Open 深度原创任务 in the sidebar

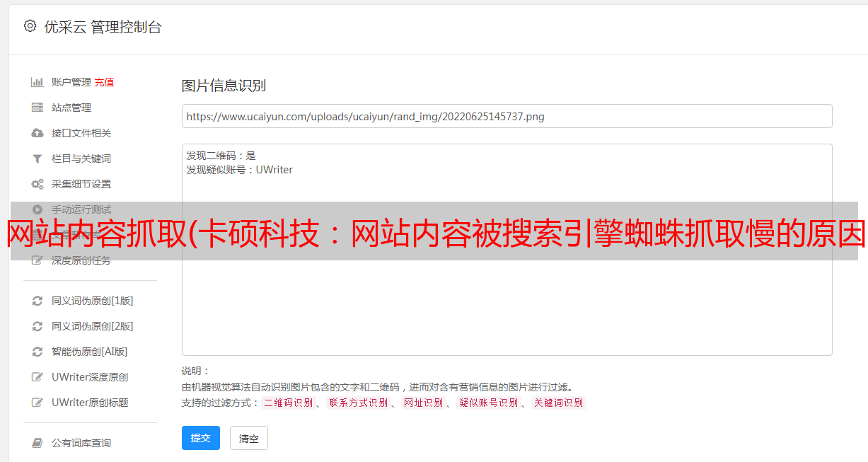tap(81, 260)
